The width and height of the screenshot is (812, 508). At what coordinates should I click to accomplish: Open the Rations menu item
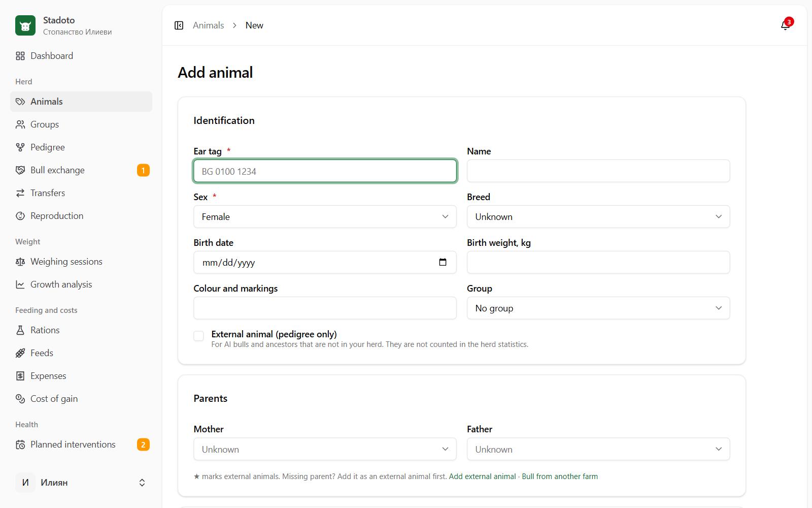81,330
